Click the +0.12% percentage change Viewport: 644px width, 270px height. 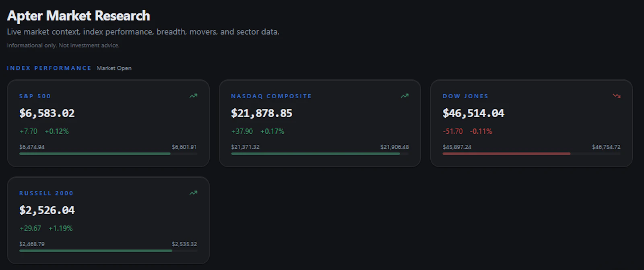pyautogui.click(x=57, y=131)
